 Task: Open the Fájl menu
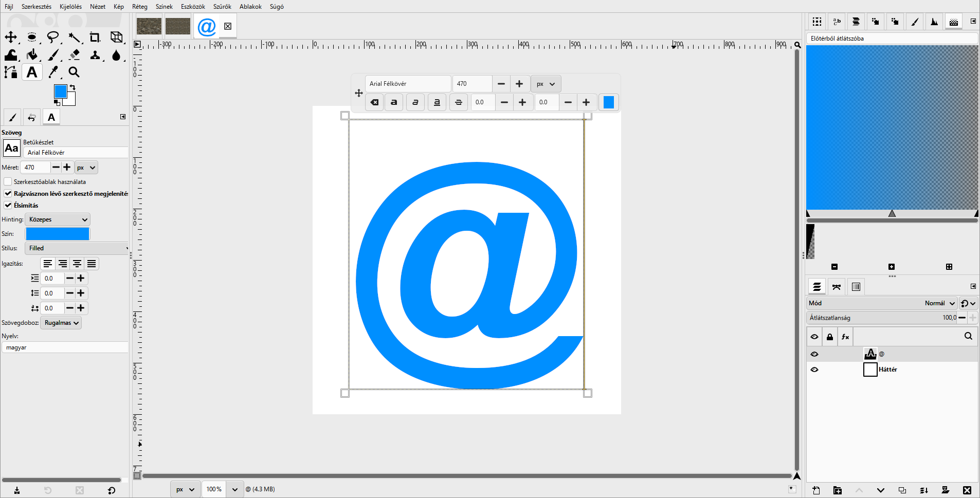[9, 7]
